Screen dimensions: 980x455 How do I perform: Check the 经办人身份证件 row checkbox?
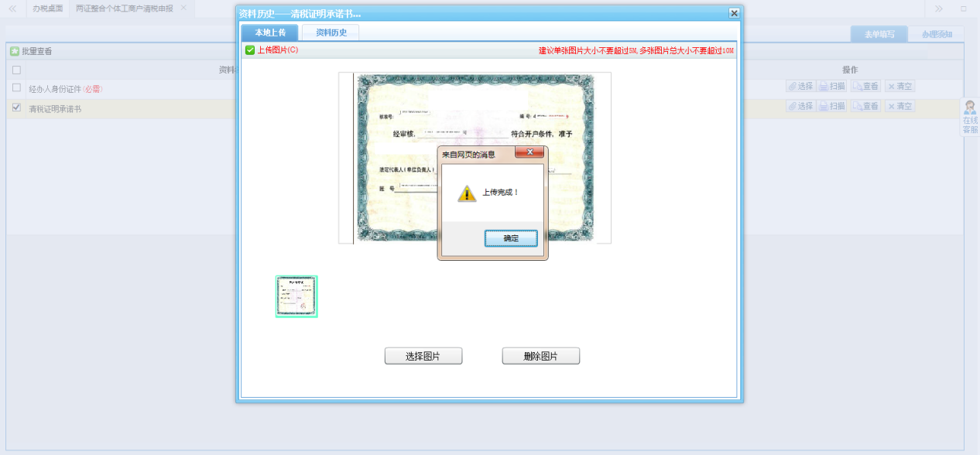click(16, 88)
